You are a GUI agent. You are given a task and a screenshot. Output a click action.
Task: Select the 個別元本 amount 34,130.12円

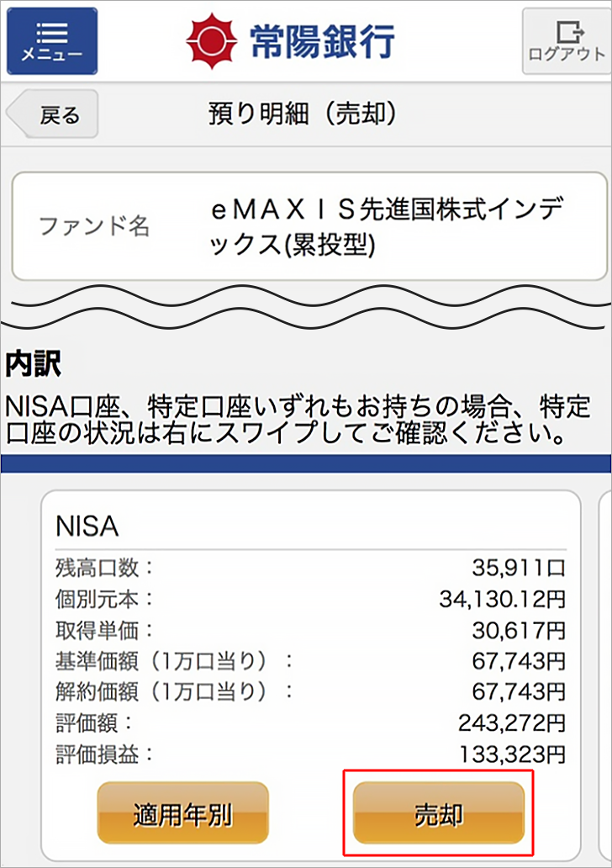click(502, 599)
